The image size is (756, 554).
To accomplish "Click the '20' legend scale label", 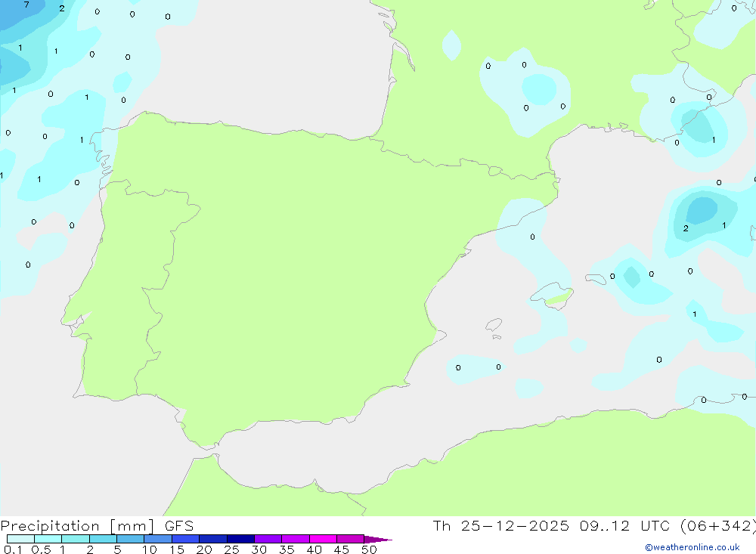I will [204, 549].
